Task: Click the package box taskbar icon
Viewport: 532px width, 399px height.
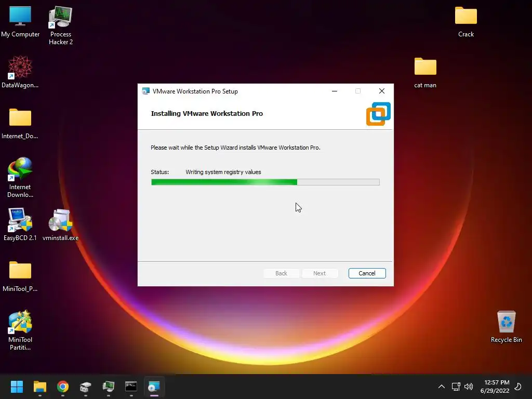Action: 86,387
